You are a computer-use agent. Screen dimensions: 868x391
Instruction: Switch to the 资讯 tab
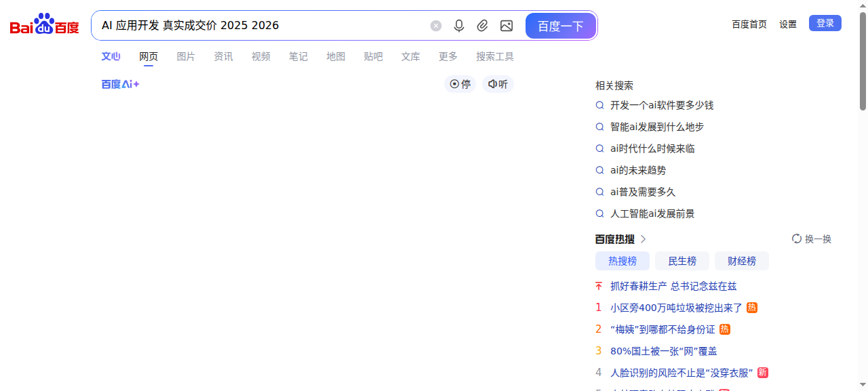point(223,57)
